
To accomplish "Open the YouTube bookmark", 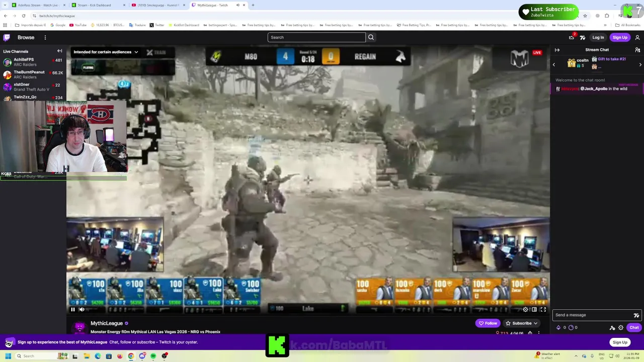I will pyautogui.click(x=77, y=25).
